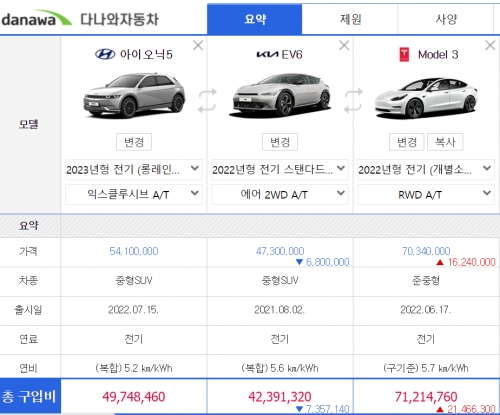Viewport: 500px width, 415px height.
Task: Open the 익스클루시브 A/T trim dropdown
Action: point(134,194)
